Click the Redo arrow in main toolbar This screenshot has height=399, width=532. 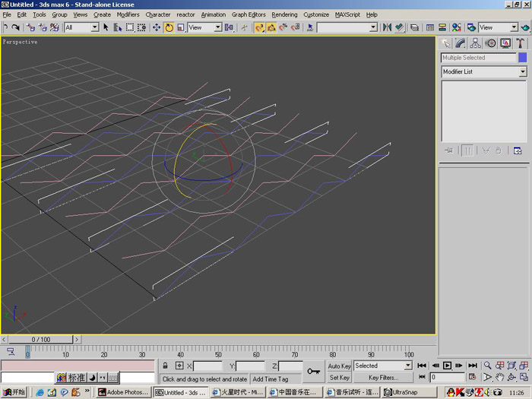pos(16,27)
